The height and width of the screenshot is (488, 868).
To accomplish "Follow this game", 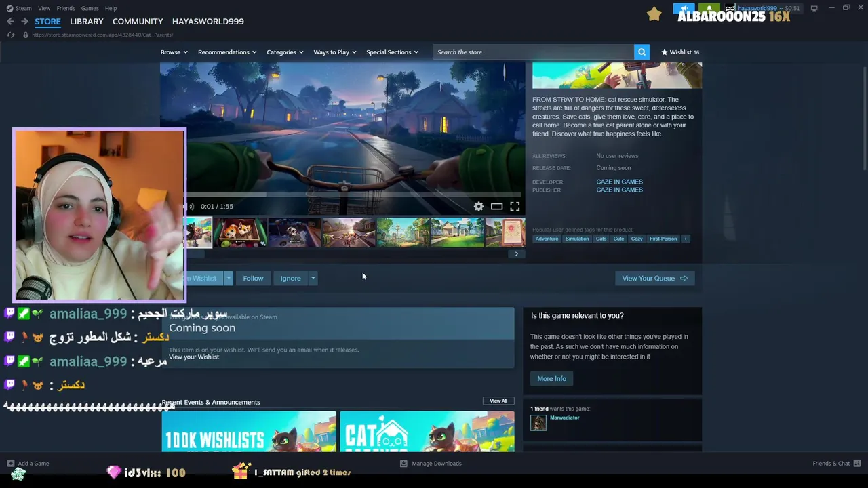I will (x=253, y=278).
